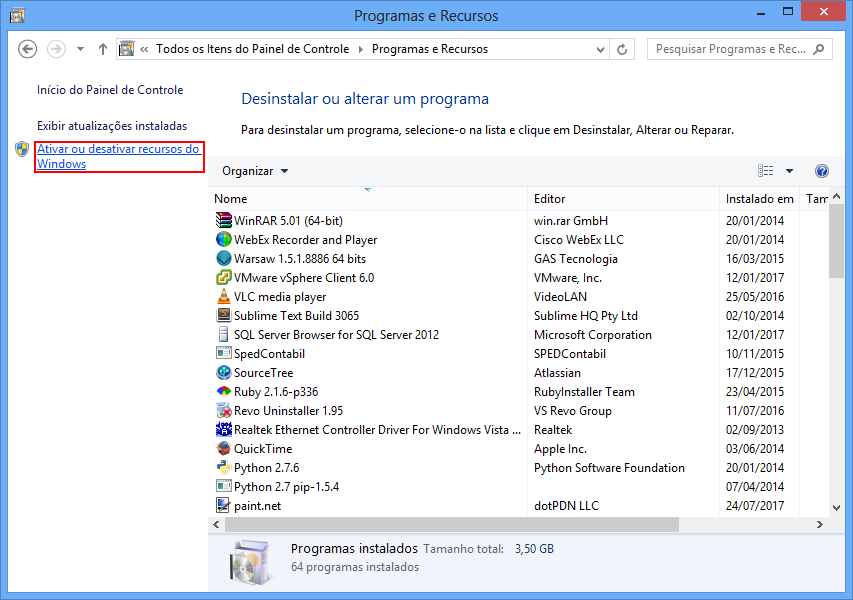The height and width of the screenshot is (600, 853).
Task: Click Programas e Recursos breadcrumb
Action: (x=430, y=49)
